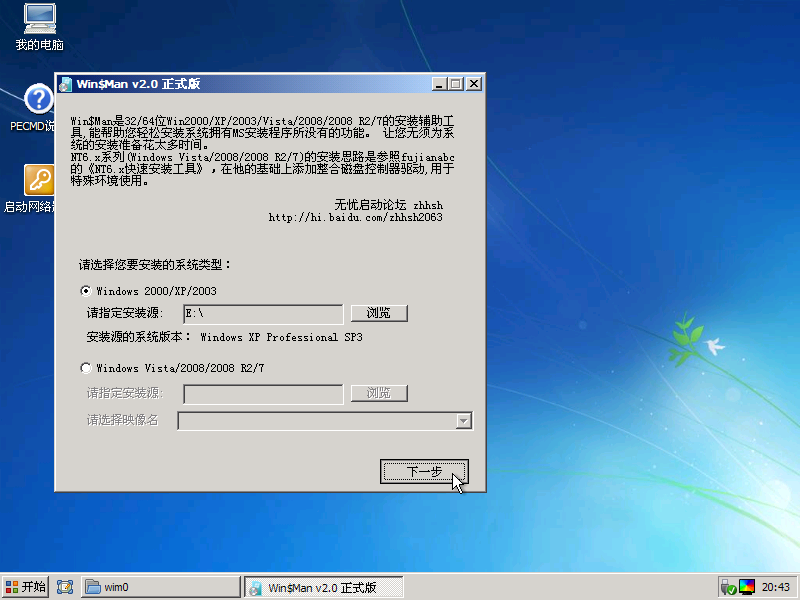Click the Win$Man v2.0 taskbar button

(x=323, y=587)
